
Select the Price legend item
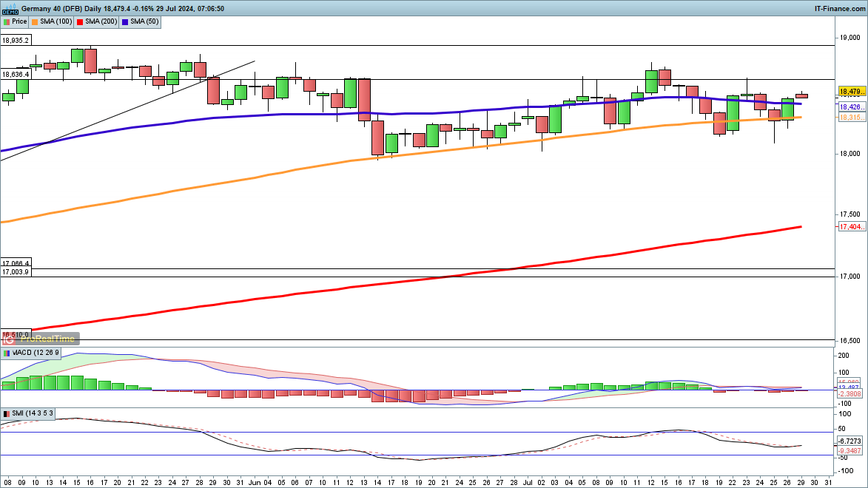coord(16,21)
